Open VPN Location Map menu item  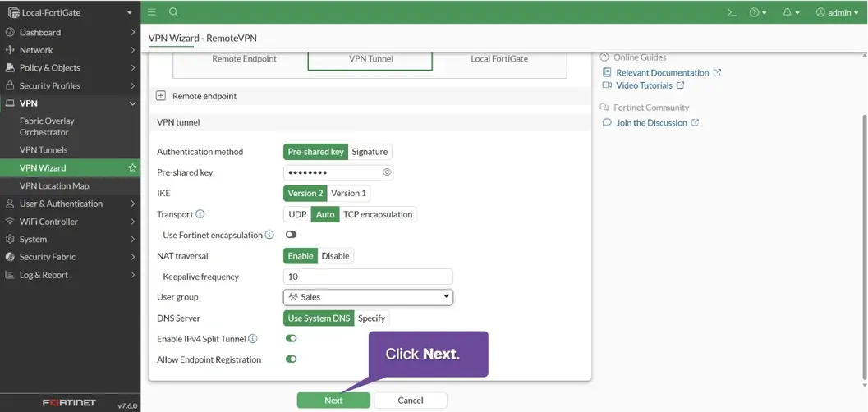pos(71,185)
